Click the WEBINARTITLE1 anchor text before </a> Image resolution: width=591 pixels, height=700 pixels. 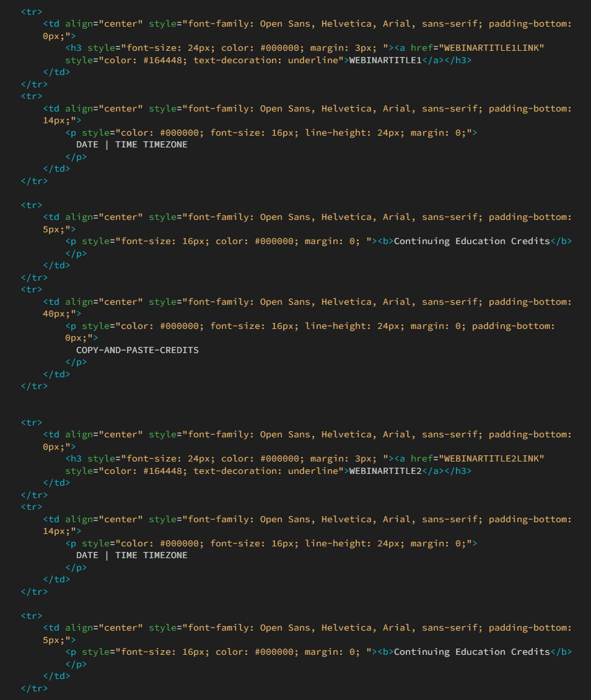(x=385, y=60)
